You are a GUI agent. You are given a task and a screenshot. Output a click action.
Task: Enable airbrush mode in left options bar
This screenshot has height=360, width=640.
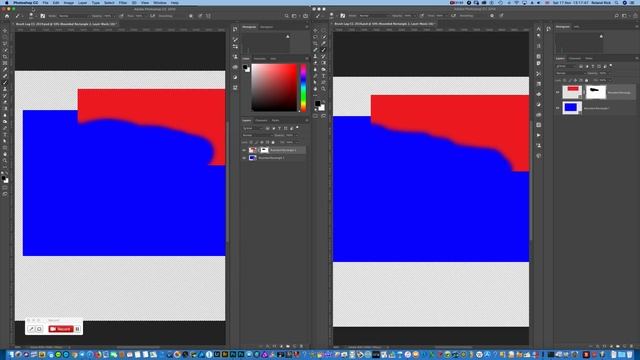click(152, 16)
